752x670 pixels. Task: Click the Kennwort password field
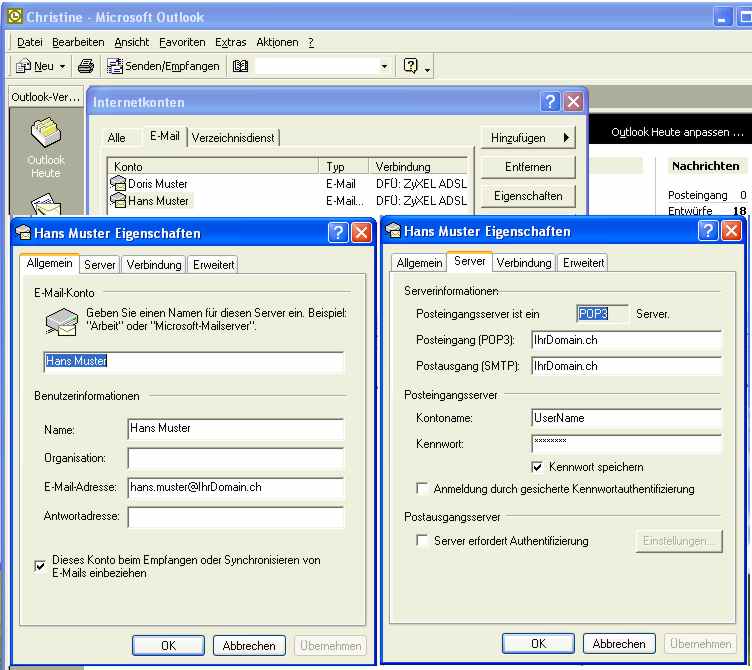(x=626, y=444)
